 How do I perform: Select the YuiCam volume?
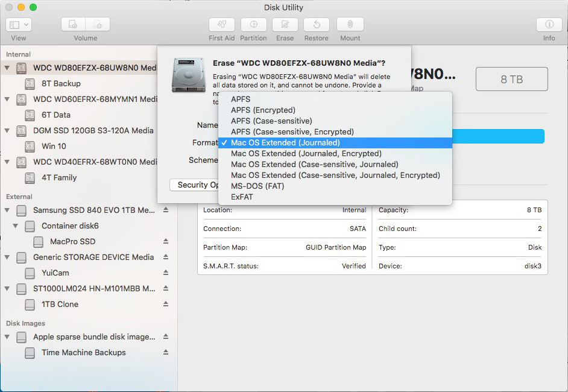point(55,273)
